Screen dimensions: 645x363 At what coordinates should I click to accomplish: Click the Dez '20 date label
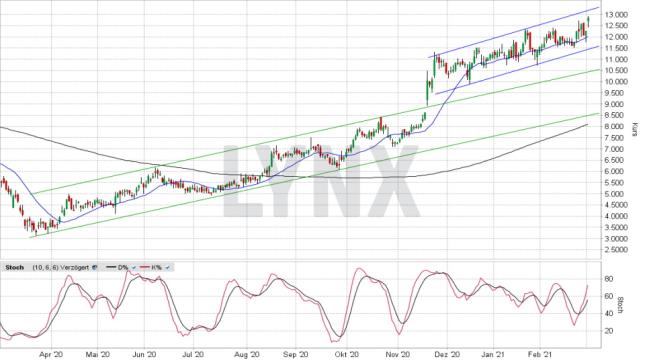[448, 354]
